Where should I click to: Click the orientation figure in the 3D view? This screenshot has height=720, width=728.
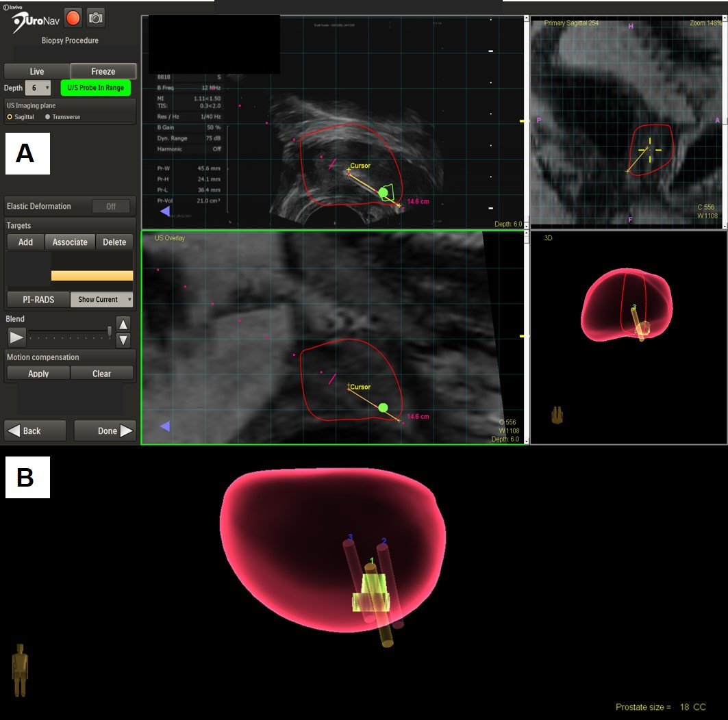[557, 414]
